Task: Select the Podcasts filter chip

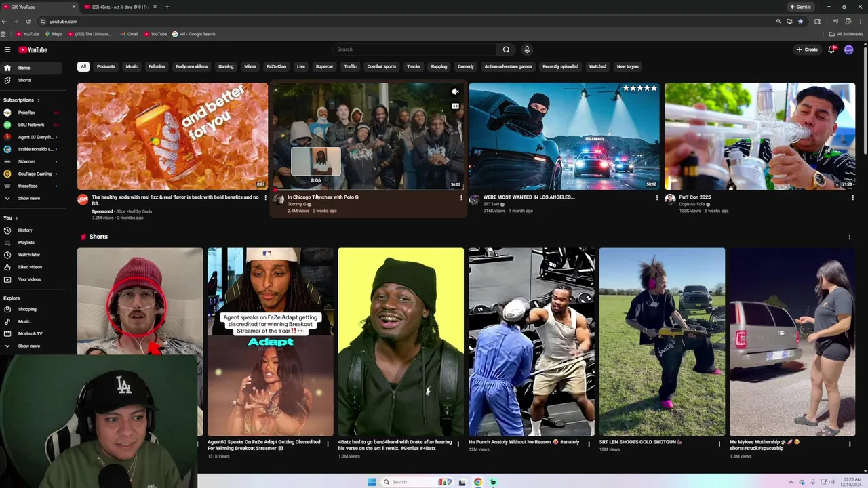Action: pos(106,66)
